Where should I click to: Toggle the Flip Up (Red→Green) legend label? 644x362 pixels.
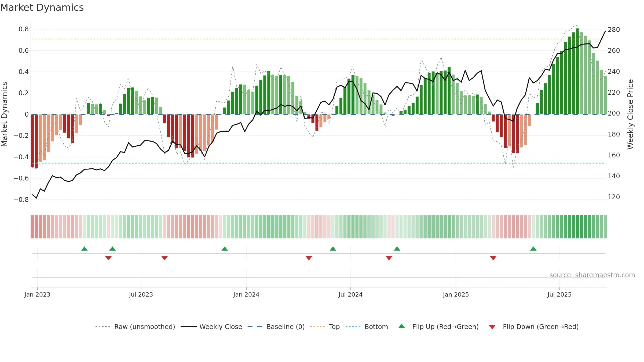click(445, 327)
